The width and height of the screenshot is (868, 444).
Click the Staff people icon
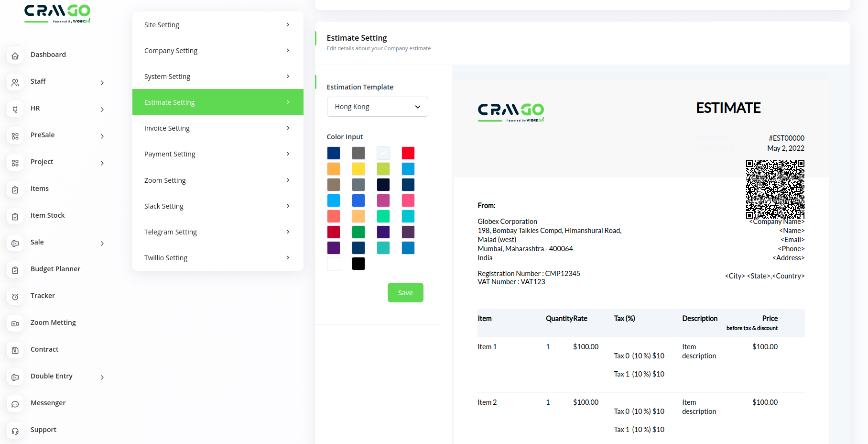tap(15, 82)
